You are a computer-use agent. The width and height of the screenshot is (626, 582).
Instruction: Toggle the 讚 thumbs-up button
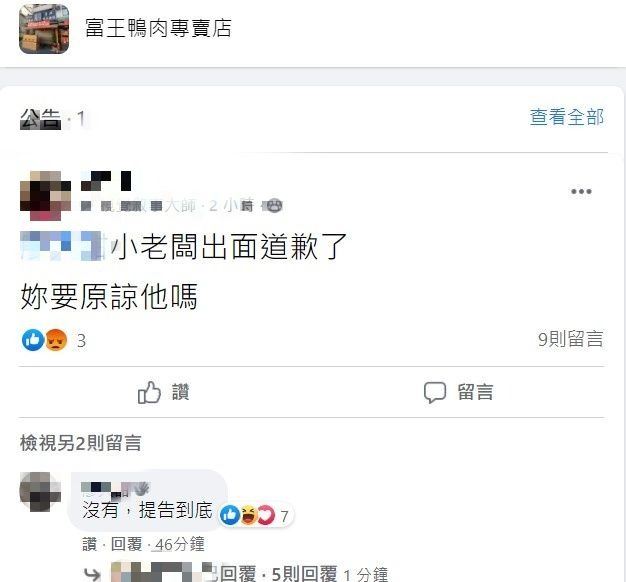tap(164, 392)
